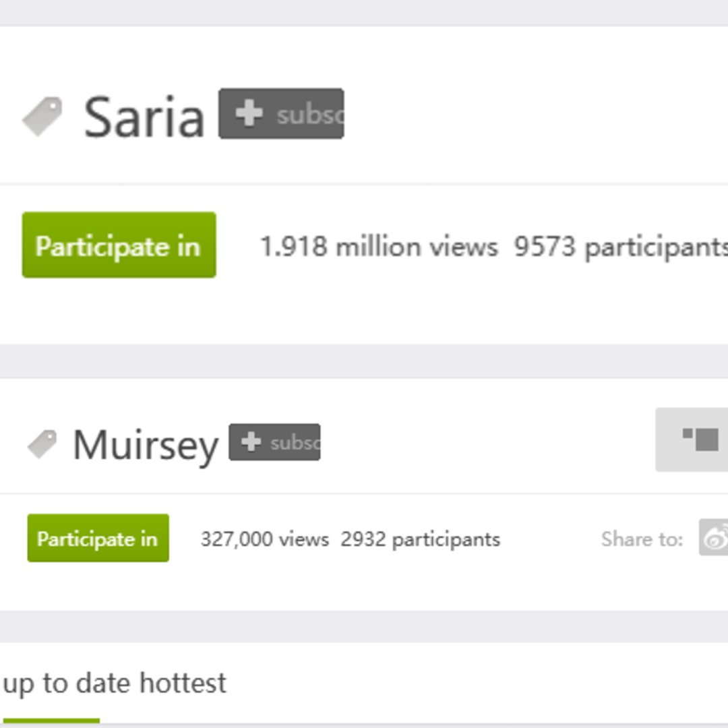Viewport: 728px width, 728px height.
Task: Share Muirsey to Weibo icon
Action: [x=714, y=537]
